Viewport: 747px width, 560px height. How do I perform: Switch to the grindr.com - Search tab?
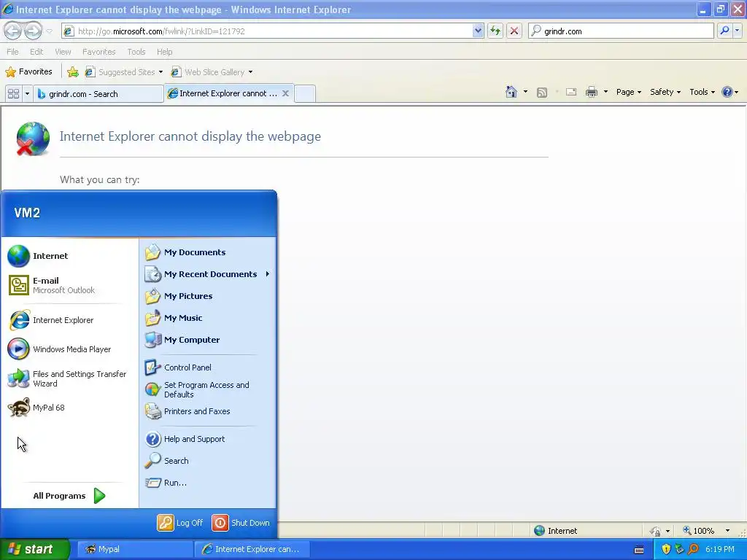[x=98, y=94]
